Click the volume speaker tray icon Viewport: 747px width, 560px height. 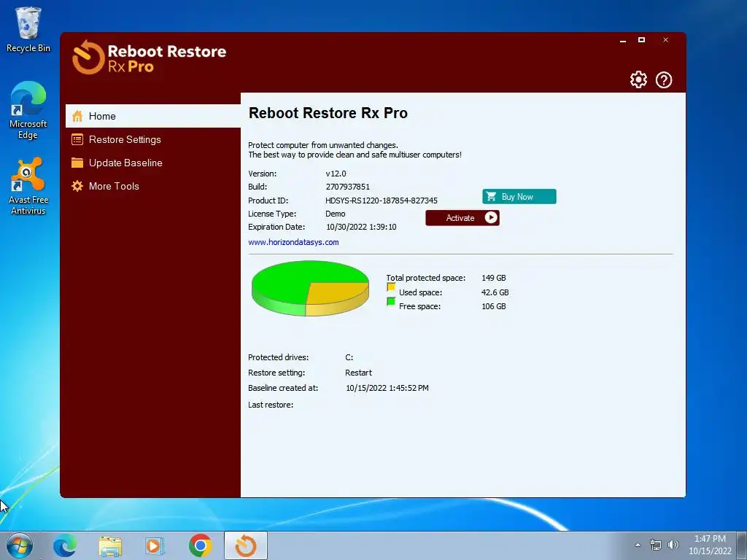point(673,545)
